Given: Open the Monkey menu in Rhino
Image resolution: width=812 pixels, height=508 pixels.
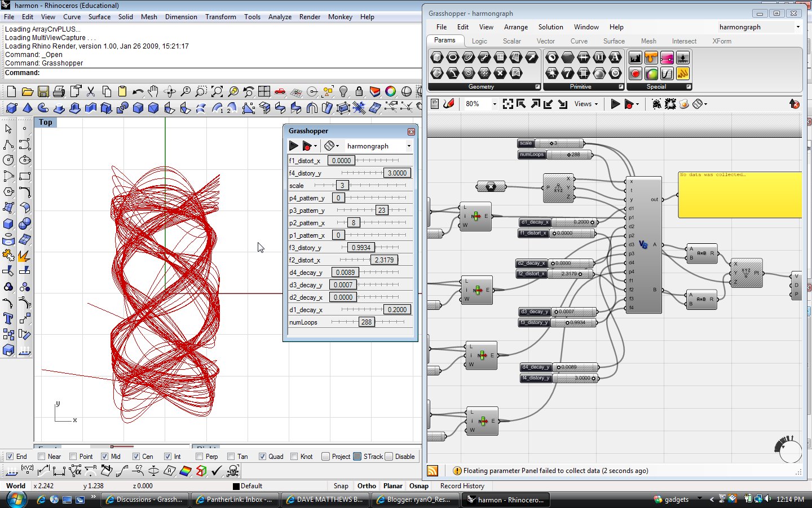Looking at the screenshot, I should 340,17.
